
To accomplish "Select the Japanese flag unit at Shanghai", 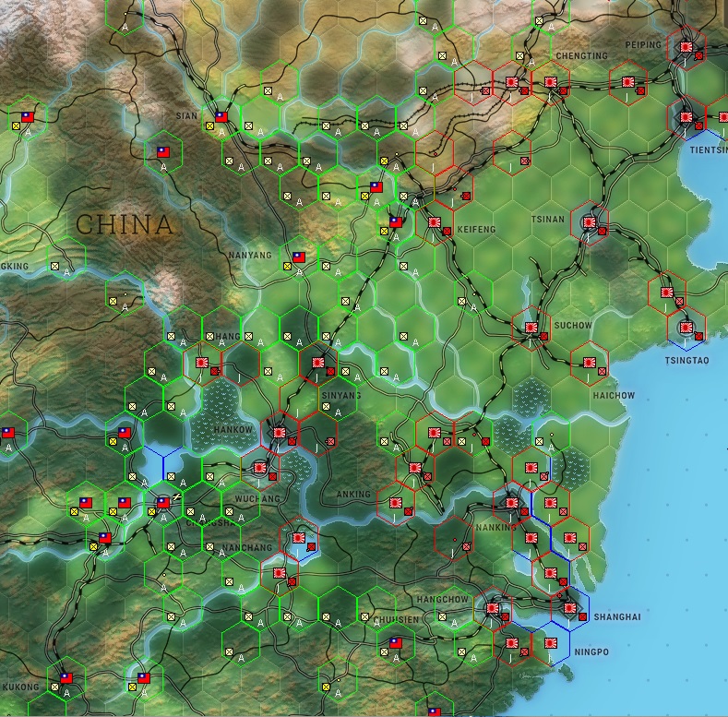I will tap(569, 607).
